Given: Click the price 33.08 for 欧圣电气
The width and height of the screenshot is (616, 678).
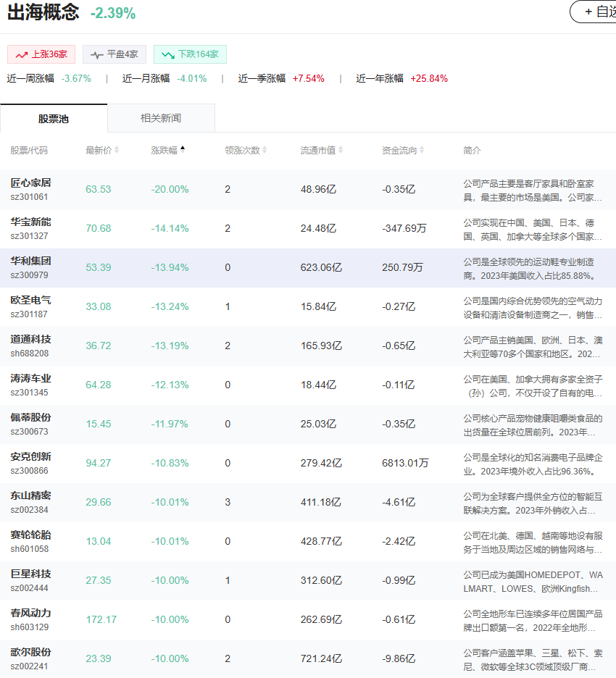Looking at the screenshot, I should pos(98,306).
